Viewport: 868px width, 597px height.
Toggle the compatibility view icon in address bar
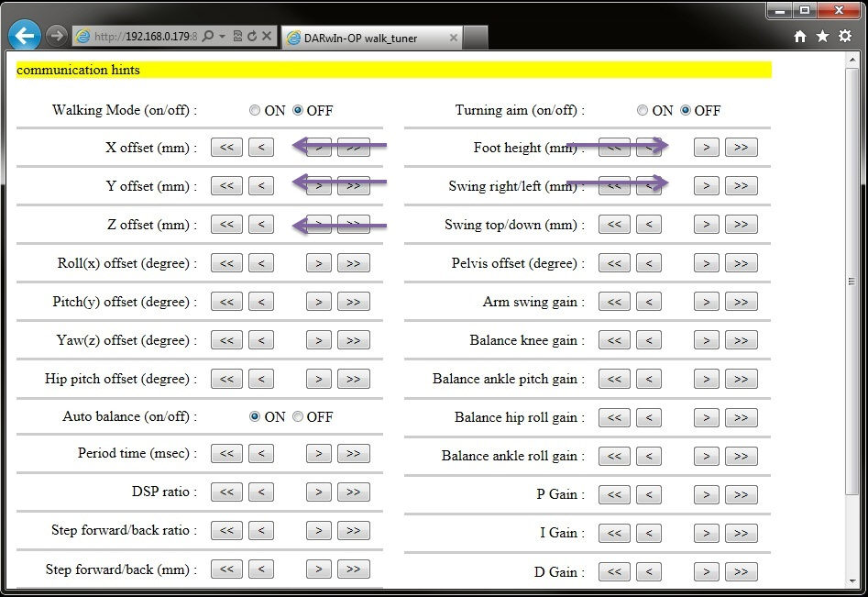pos(237,36)
